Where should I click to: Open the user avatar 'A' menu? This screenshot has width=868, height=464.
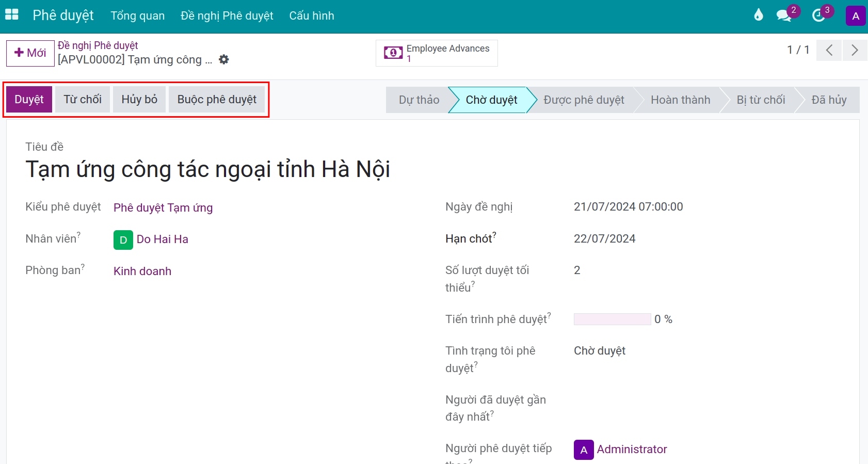click(856, 16)
